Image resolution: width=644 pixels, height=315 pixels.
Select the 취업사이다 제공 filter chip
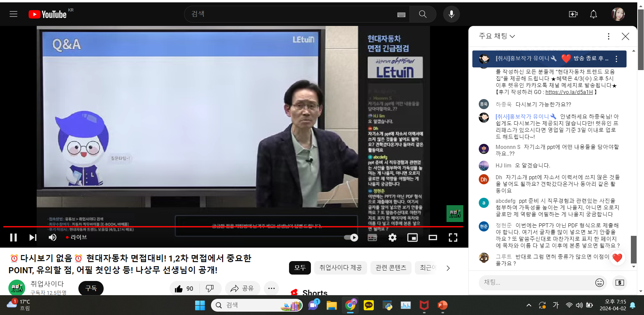point(341,268)
